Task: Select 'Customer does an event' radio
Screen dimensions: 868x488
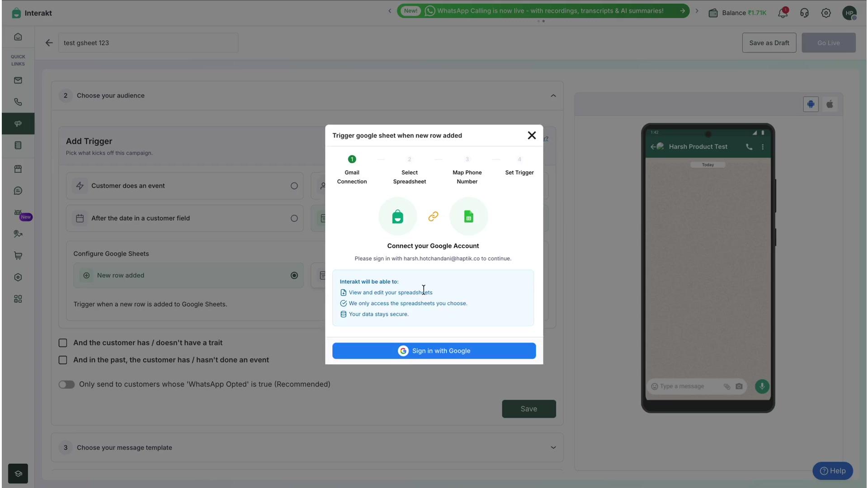Action: (294, 186)
